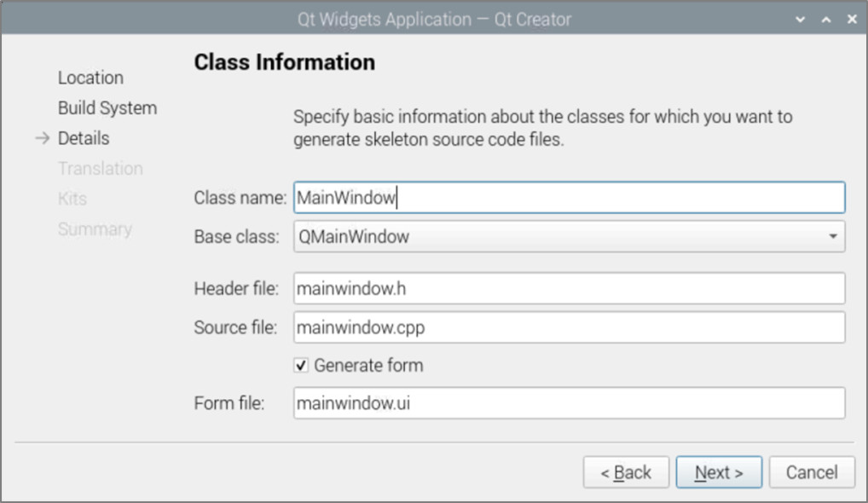868x503 pixels.
Task: Uncheck the Generate form checkbox
Action: point(301,365)
